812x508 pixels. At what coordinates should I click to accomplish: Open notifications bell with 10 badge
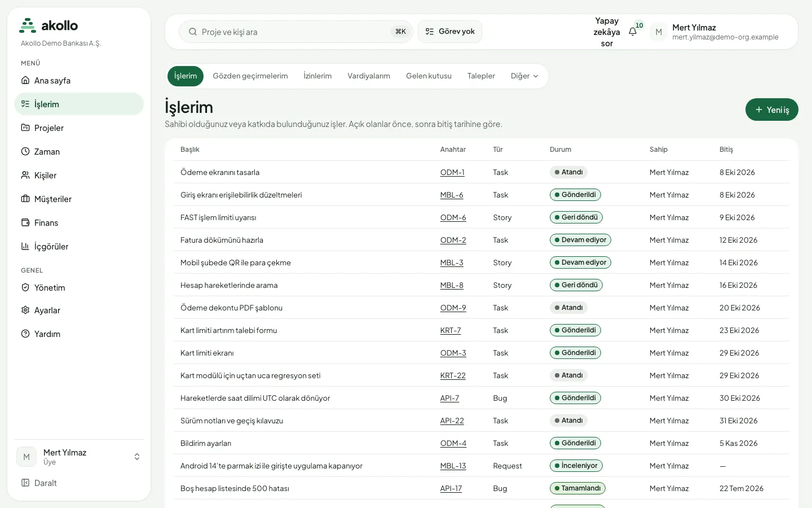point(633,32)
